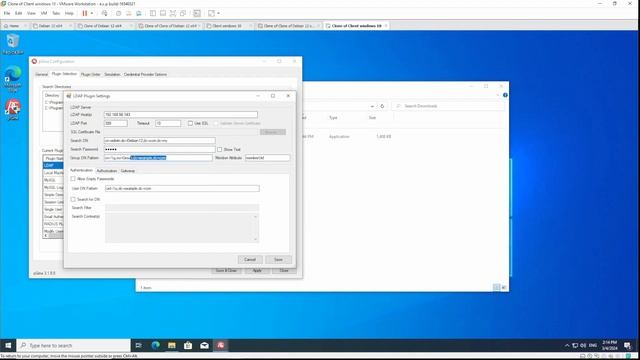Image resolution: width=640 pixels, height=360 pixels.
Task: Open Microsoft Store from the taskbar
Action: coord(188,345)
